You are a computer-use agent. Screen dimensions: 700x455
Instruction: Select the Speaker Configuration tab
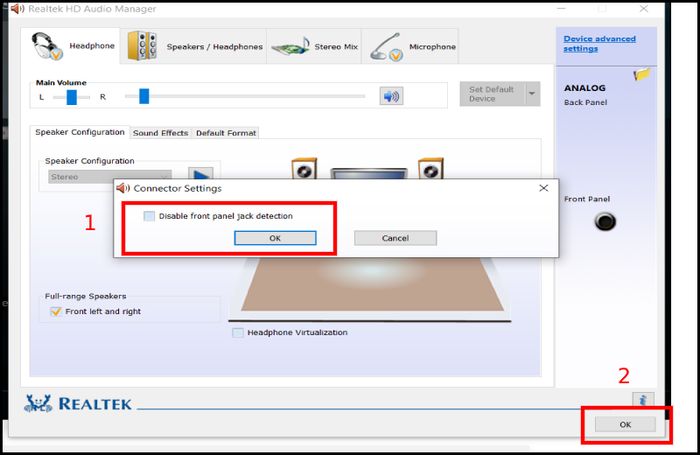click(80, 132)
